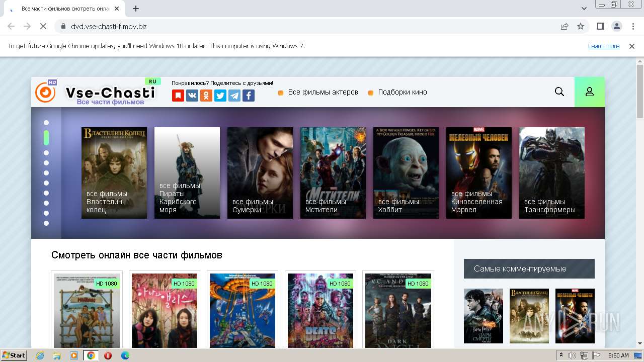
Task: Select the fifth slider dot
Action: click(46, 173)
